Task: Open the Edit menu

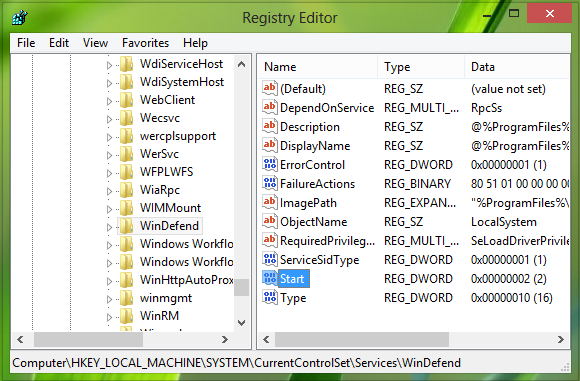Action: point(59,43)
